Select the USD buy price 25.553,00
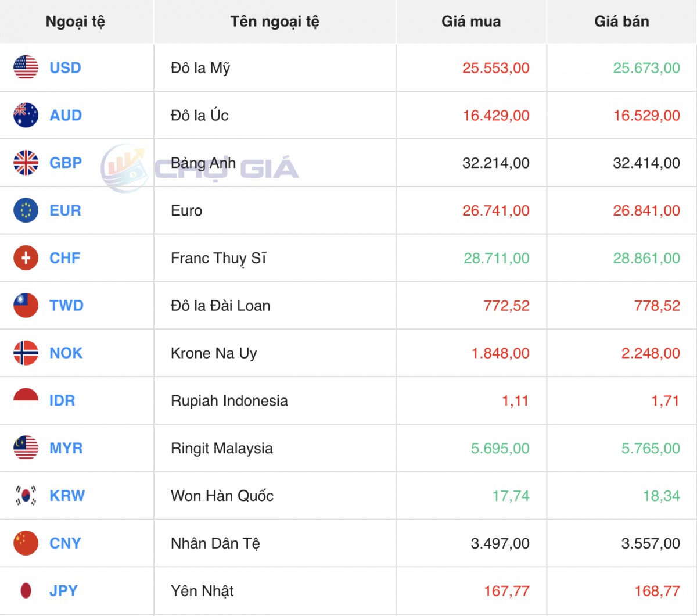The height and width of the screenshot is (616, 697). tap(495, 68)
